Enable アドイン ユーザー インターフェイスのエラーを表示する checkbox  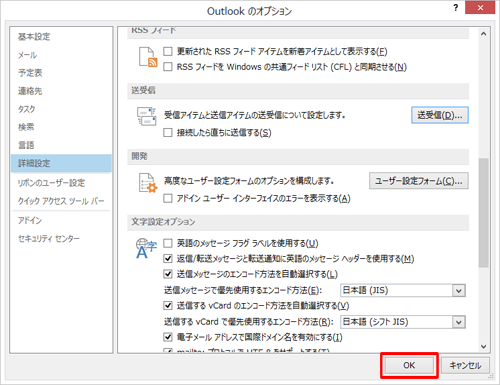click(168, 199)
